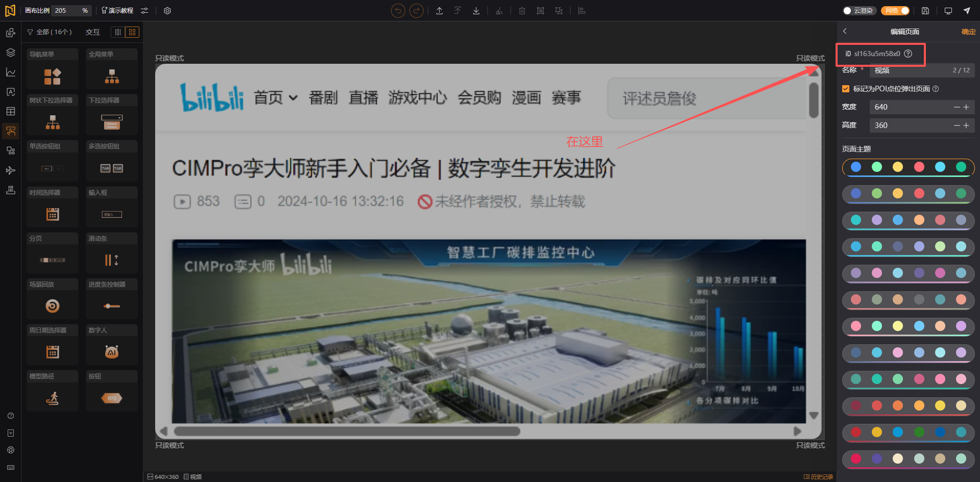Open the gear settings icon in the top bar

167,11
